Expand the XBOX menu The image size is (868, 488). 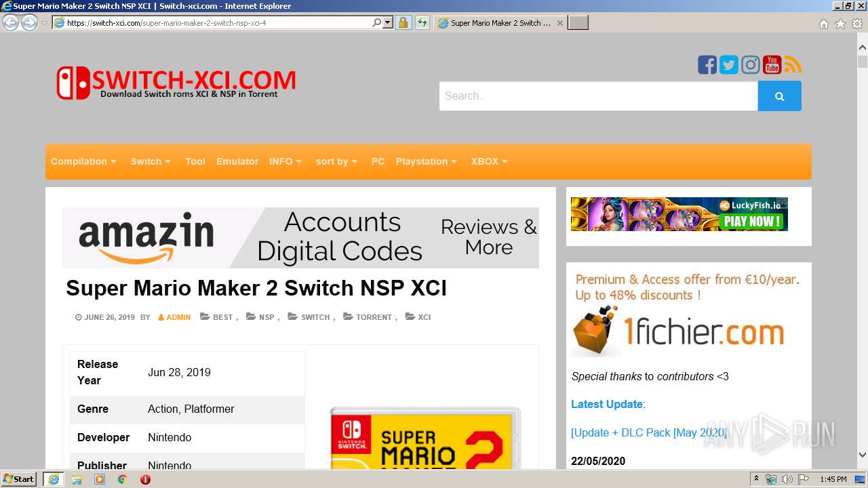[x=490, y=161]
